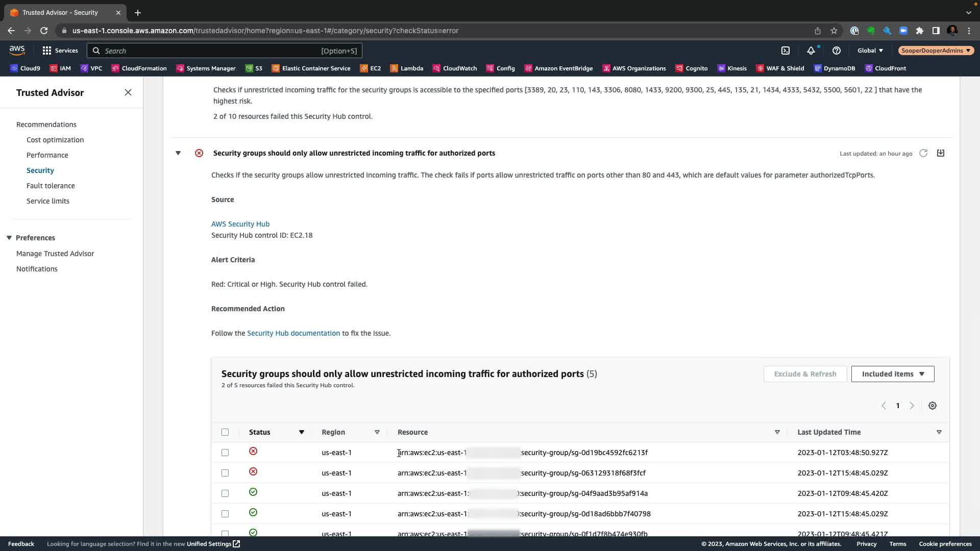This screenshot has width=980, height=551.
Task: Check the sg-0d19bc4592fc6213f row checkbox
Action: 225,453
